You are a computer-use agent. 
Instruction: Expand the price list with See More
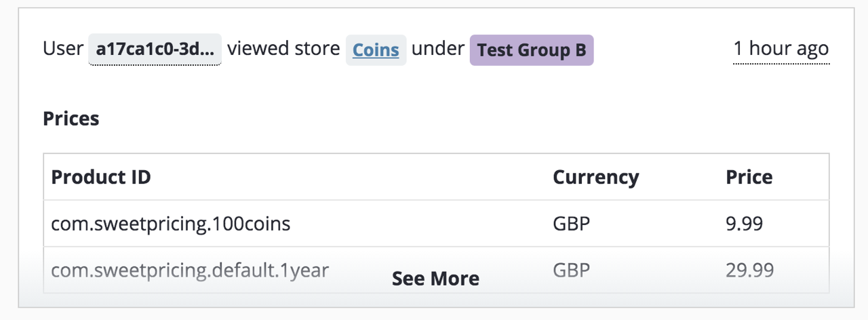[435, 279]
